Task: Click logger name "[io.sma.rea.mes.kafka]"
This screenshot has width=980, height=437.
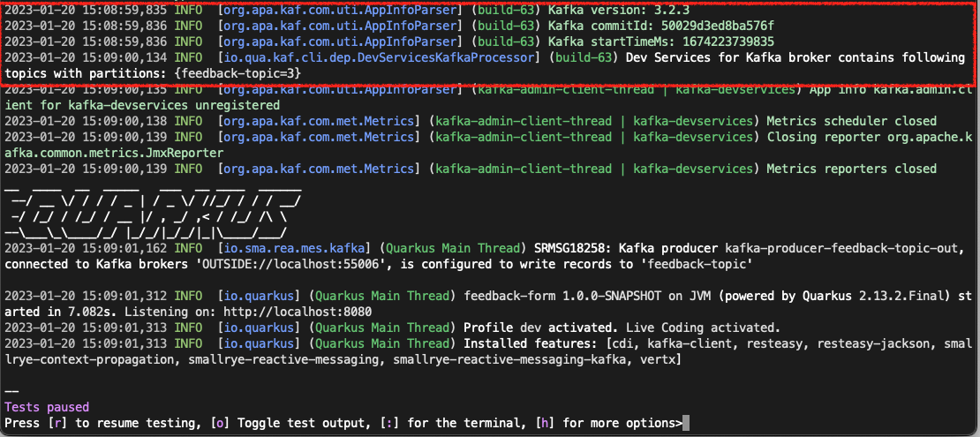Action: tap(294, 248)
